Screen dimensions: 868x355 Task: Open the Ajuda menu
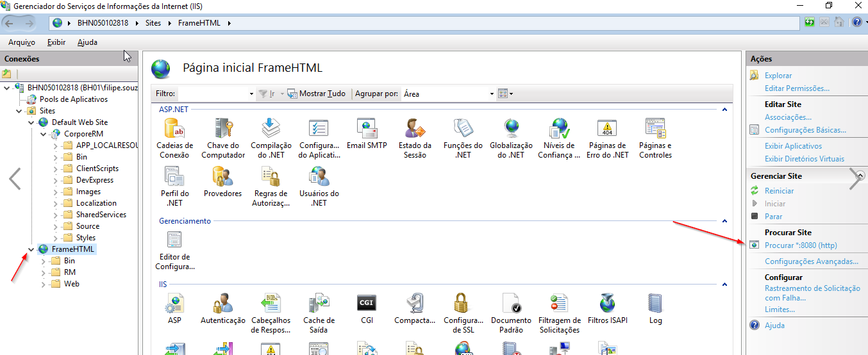[87, 42]
